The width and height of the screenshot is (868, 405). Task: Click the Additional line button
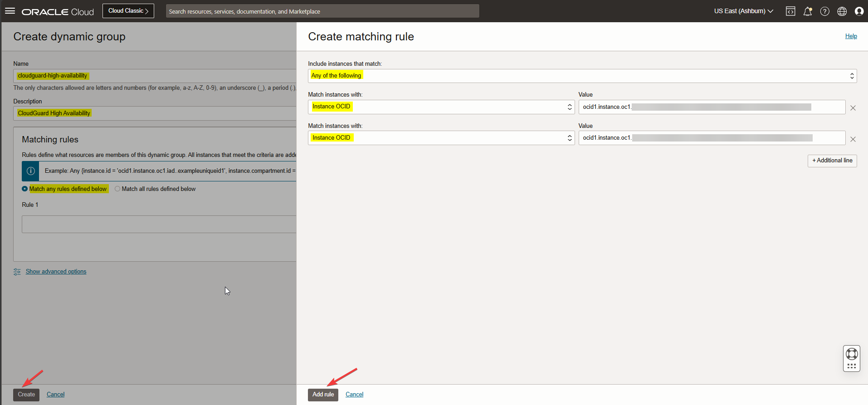tap(832, 161)
